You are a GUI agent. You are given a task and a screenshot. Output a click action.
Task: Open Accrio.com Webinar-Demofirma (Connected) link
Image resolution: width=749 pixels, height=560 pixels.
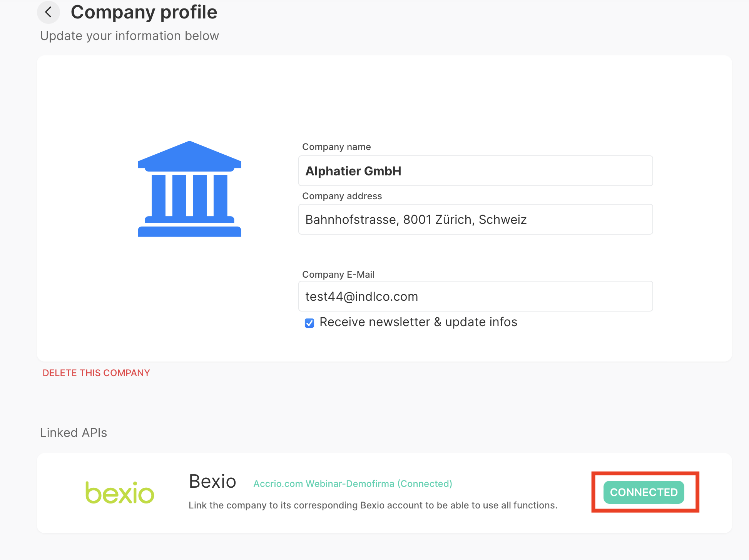[352, 483]
